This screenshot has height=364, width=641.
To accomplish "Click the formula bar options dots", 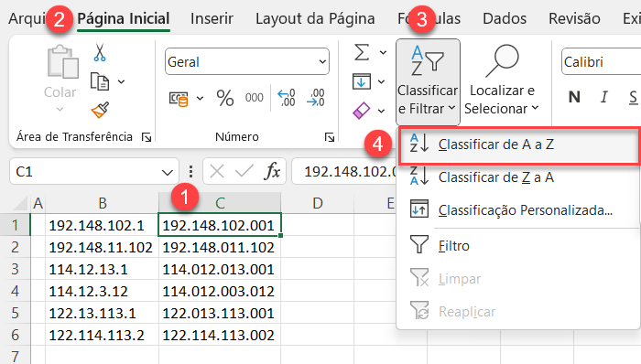I will pos(190,171).
